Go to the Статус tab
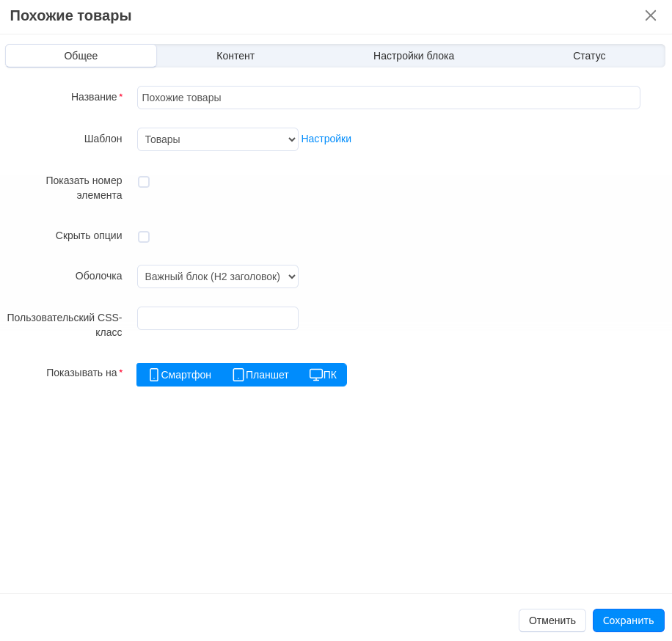Viewport: 672px width, 641px height. pos(589,56)
